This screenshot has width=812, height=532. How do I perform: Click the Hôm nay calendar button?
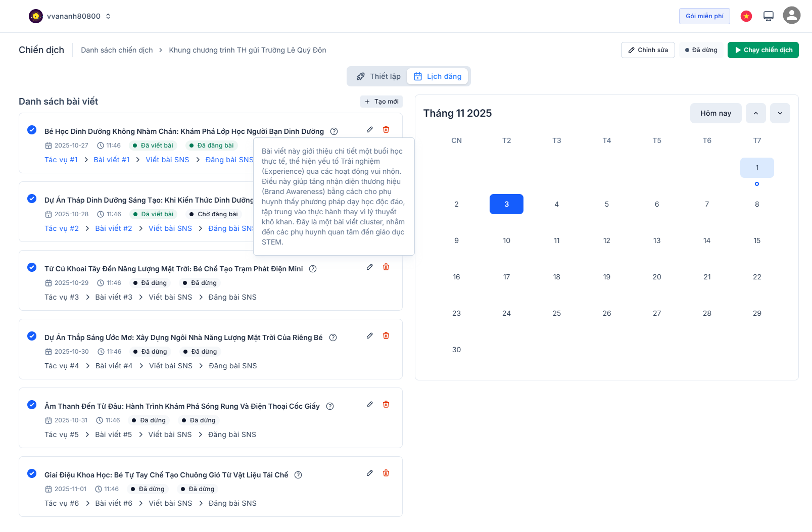point(715,113)
